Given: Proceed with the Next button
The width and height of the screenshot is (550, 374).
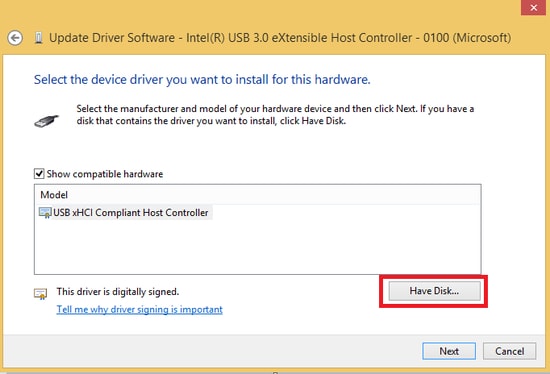Looking at the screenshot, I should pos(449,351).
